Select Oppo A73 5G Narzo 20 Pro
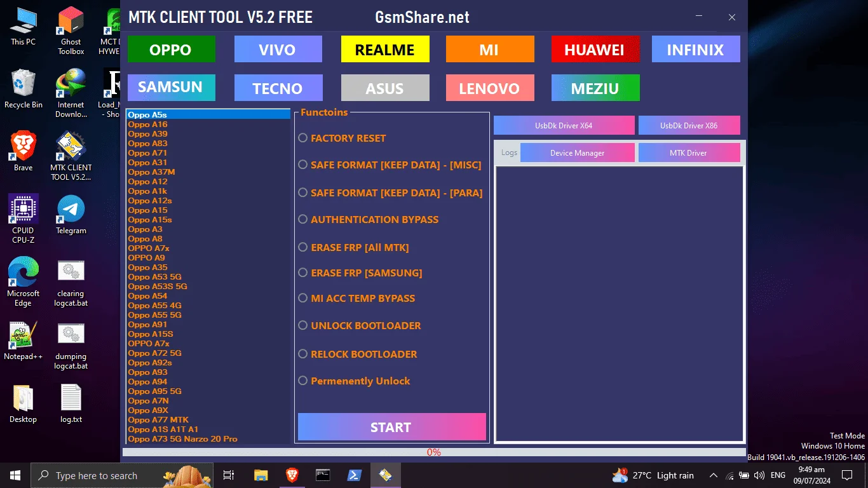The width and height of the screenshot is (868, 488). click(x=208, y=438)
